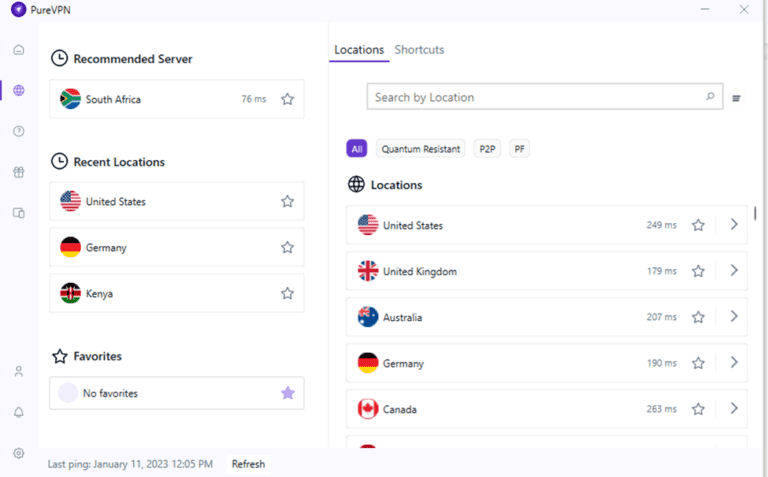The width and height of the screenshot is (768, 477).
Task: Select the globe Locations sidebar icon
Action: [18, 91]
